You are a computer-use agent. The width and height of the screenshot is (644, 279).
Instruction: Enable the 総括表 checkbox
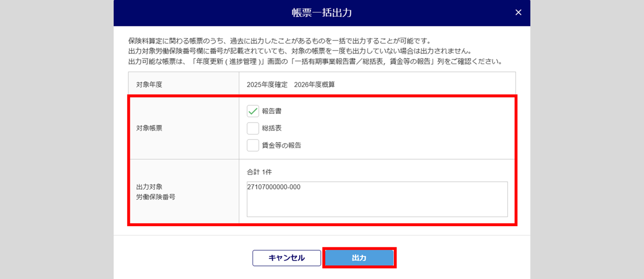[253, 128]
